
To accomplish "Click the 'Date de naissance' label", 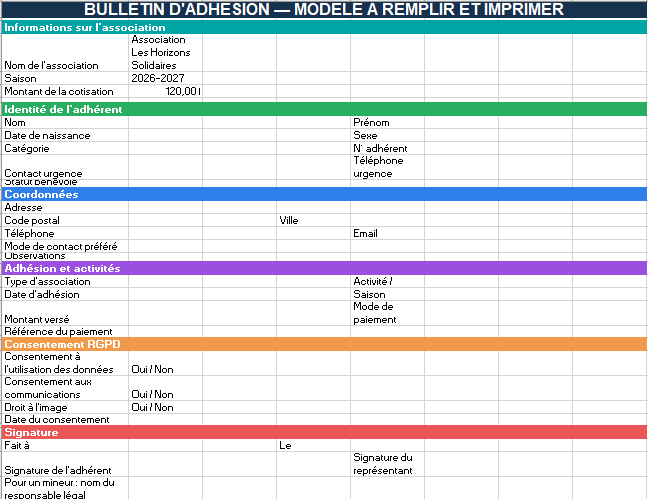I will tap(65, 135).
